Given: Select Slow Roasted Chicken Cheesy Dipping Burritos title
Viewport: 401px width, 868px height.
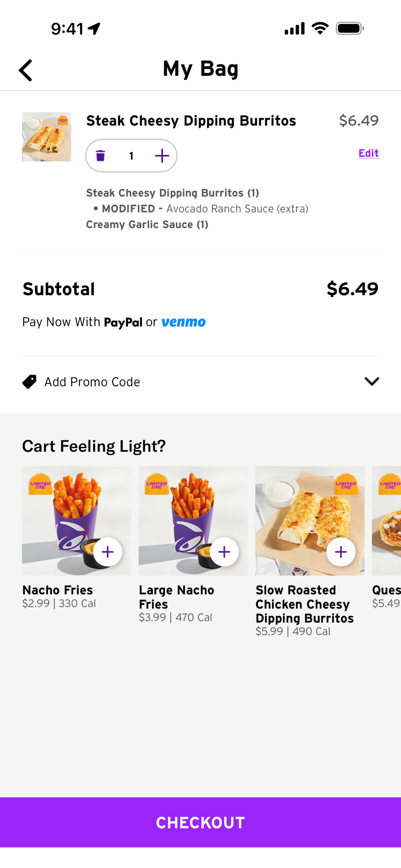Looking at the screenshot, I should pyautogui.click(x=305, y=604).
